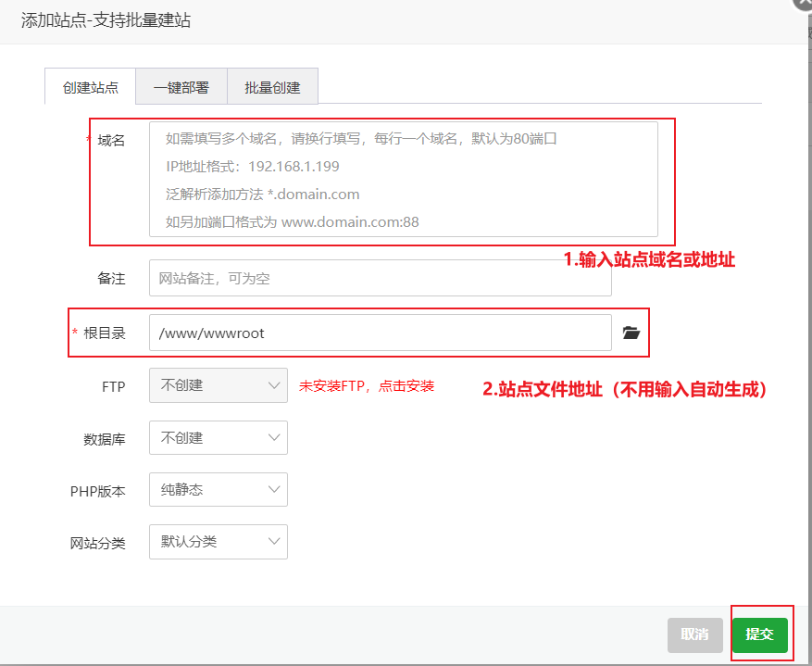The width and height of the screenshot is (812, 666).
Task: Focus the 备注 website remark field
Action: coord(380,278)
